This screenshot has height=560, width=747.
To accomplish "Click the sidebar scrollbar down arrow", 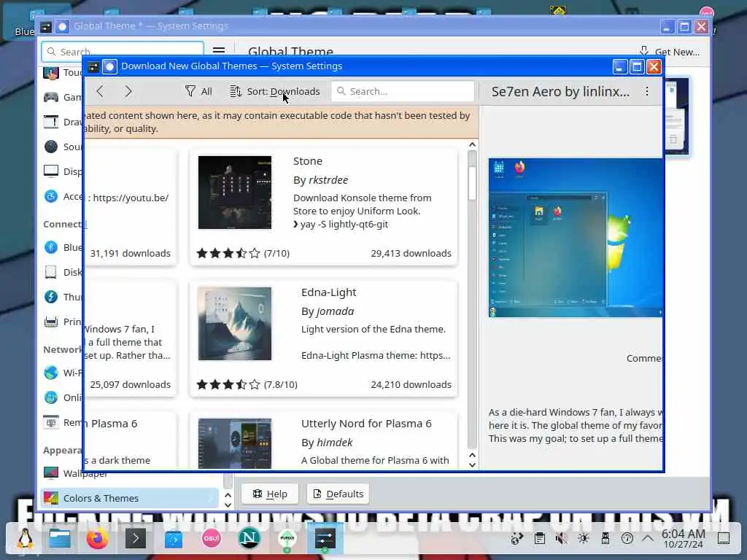I will (x=228, y=505).
